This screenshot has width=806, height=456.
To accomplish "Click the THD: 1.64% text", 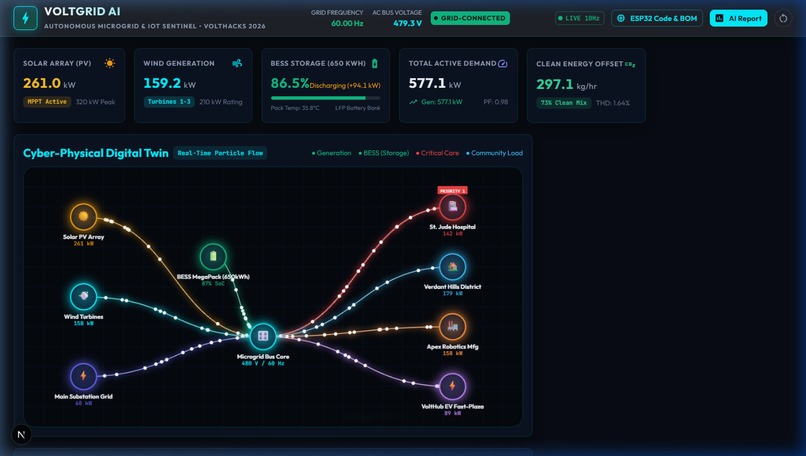I will (613, 103).
